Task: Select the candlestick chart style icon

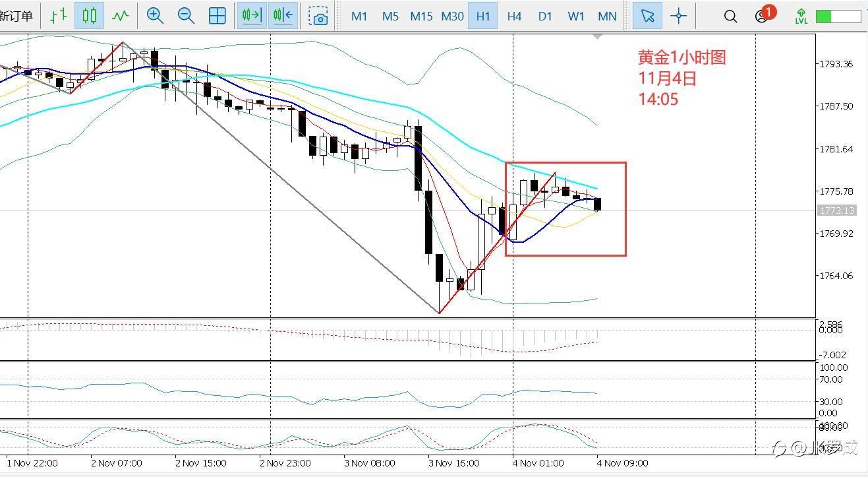Action: tap(89, 16)
